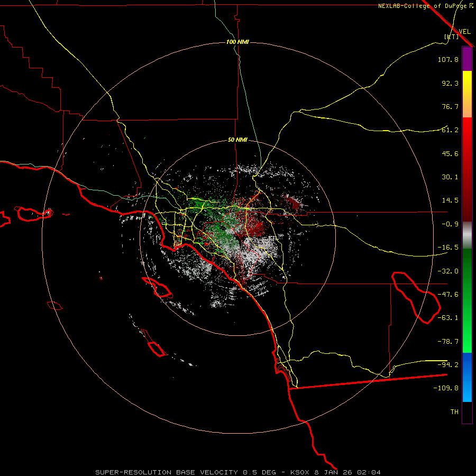Select the -109.8 velocity scale value
This screenshot has height=476, width=476.
pyautogui.click(x=446, y=388)
